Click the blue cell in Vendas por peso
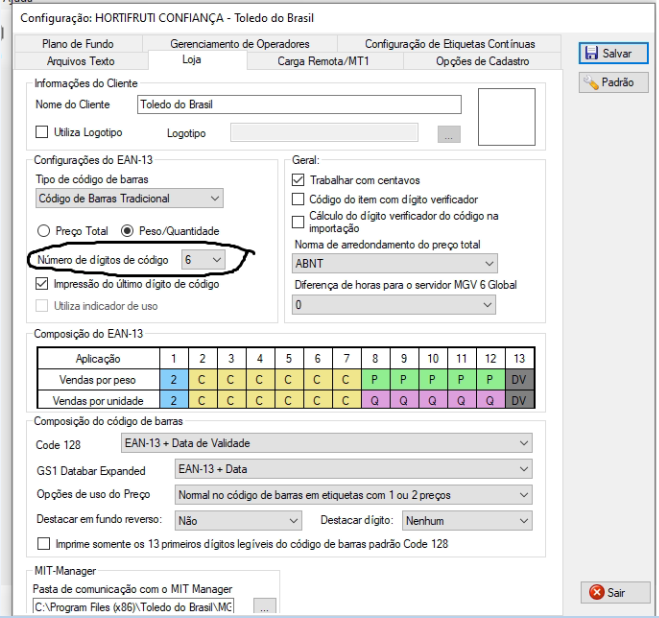The width and height of the screenshot is (659, 618). click(x=174, y=380)
